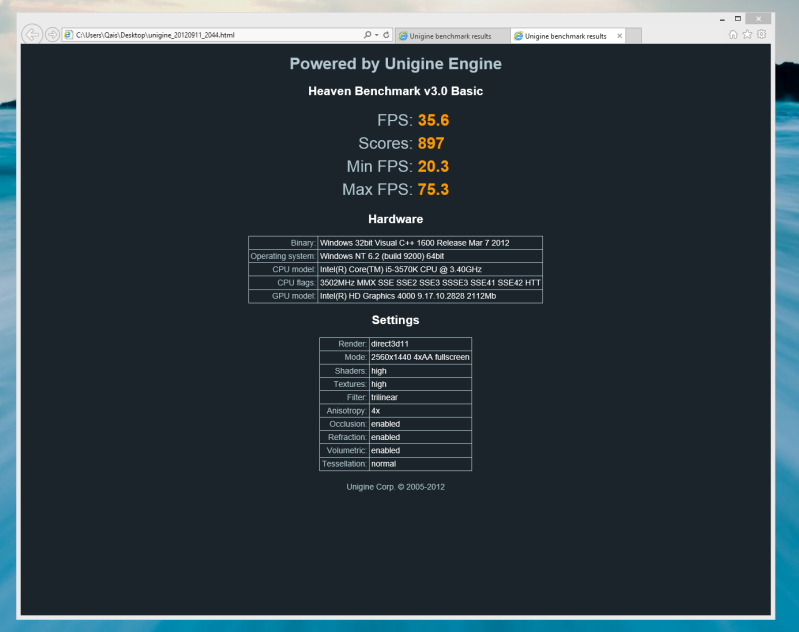Click the page icon in the address bar

pyautogui.click(x=69, y=35)
